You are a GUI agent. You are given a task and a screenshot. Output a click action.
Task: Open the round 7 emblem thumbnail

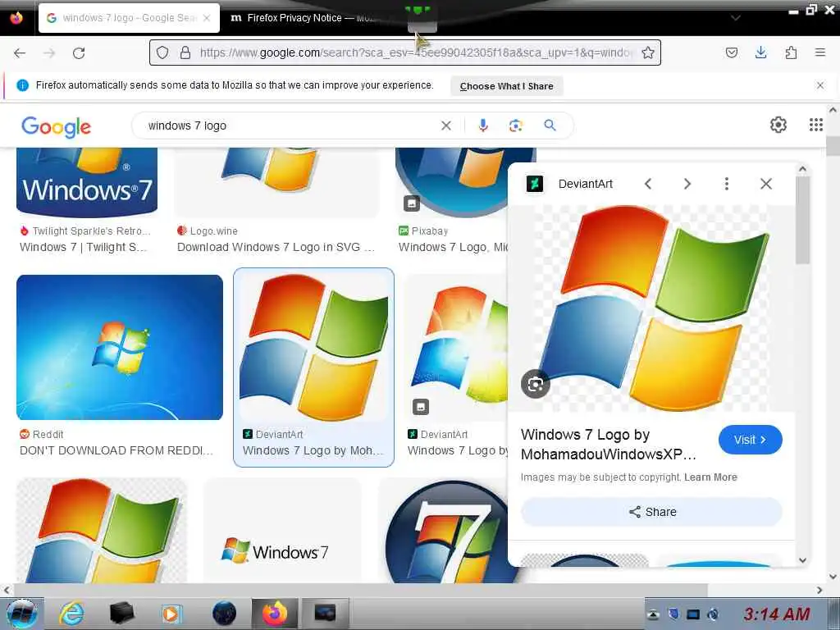pos(447,532)
